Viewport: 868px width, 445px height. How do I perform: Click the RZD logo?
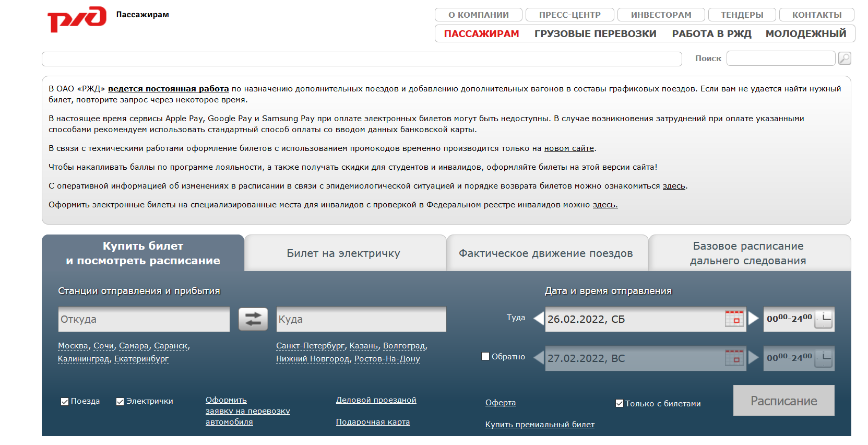click(x=77, y=19)
